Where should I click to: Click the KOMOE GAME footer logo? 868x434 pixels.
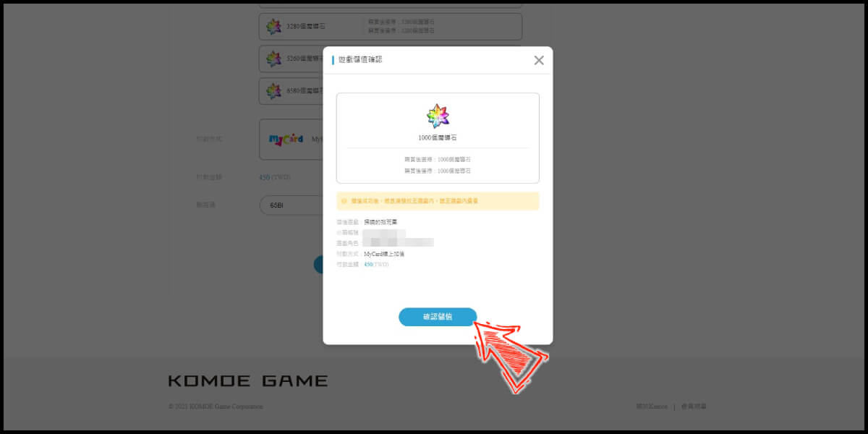click(248, 380)
